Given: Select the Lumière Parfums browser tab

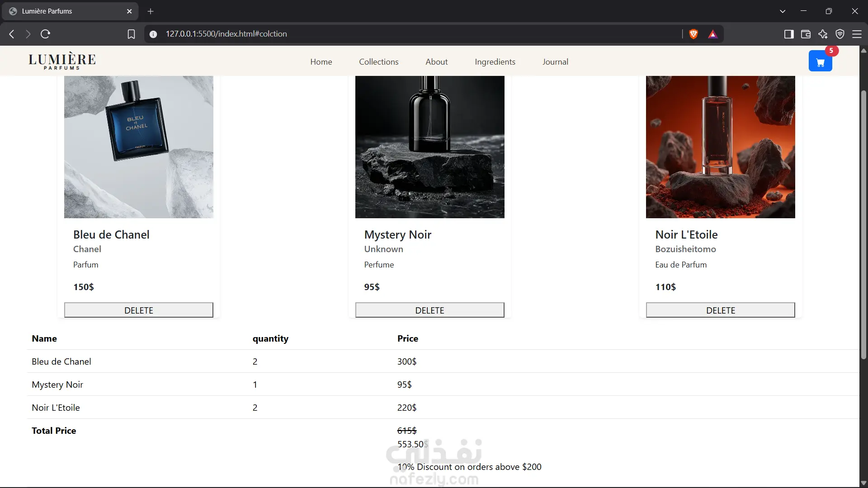Looking at the screenshot, I should coord(70,11).
